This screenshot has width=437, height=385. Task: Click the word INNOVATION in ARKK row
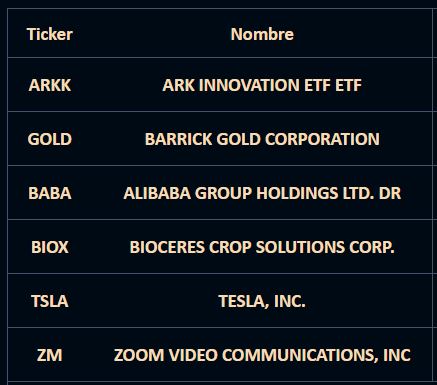coord(249,85)
